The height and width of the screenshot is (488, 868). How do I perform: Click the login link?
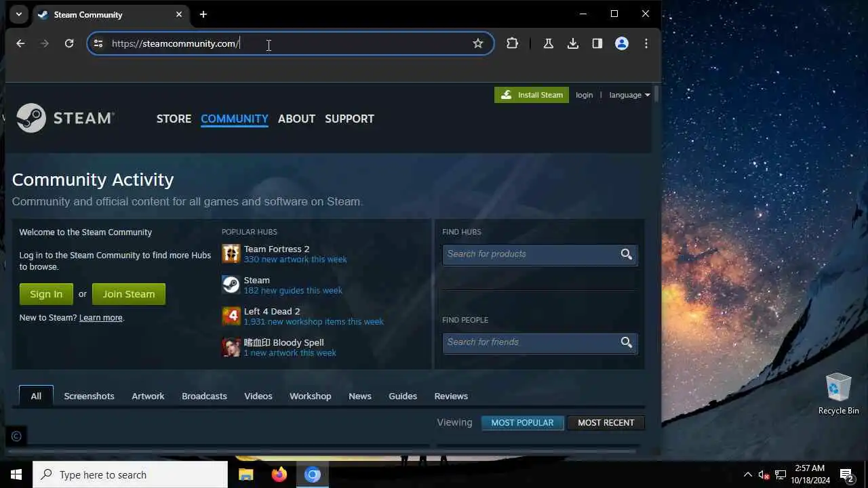(585, 95)
